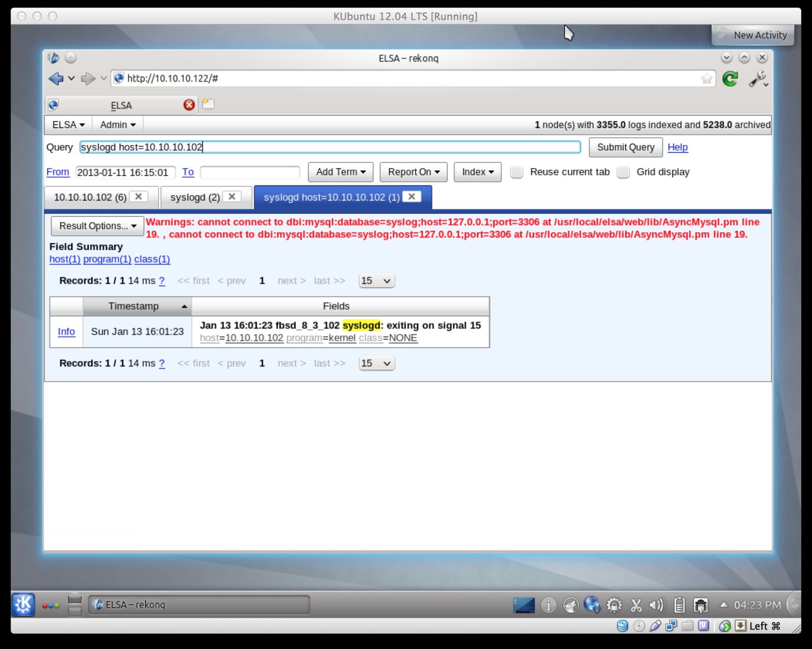Click VirtualBox hard disk status icon
The width and height of the screenshot is (812, 649).
pyautogui.click(x=622, y=626)
